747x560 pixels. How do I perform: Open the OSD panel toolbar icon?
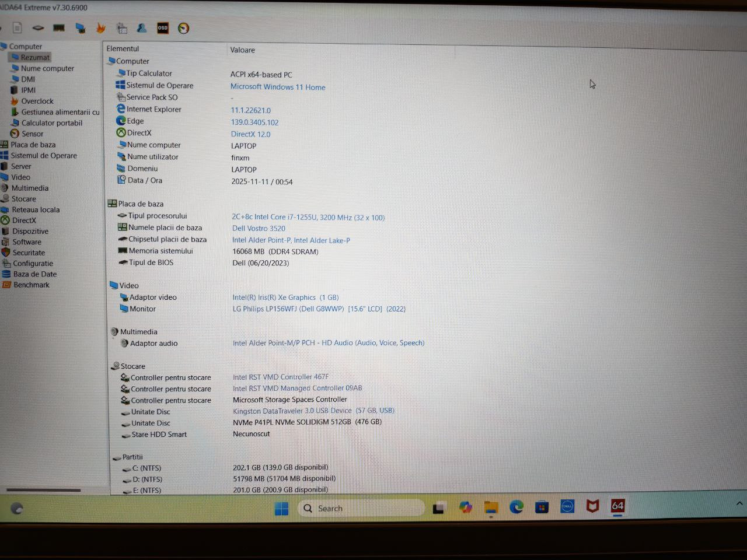[x=163, y=28]
